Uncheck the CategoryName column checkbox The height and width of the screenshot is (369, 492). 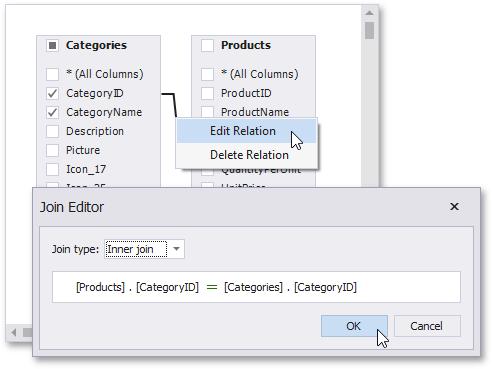[52, 112]
